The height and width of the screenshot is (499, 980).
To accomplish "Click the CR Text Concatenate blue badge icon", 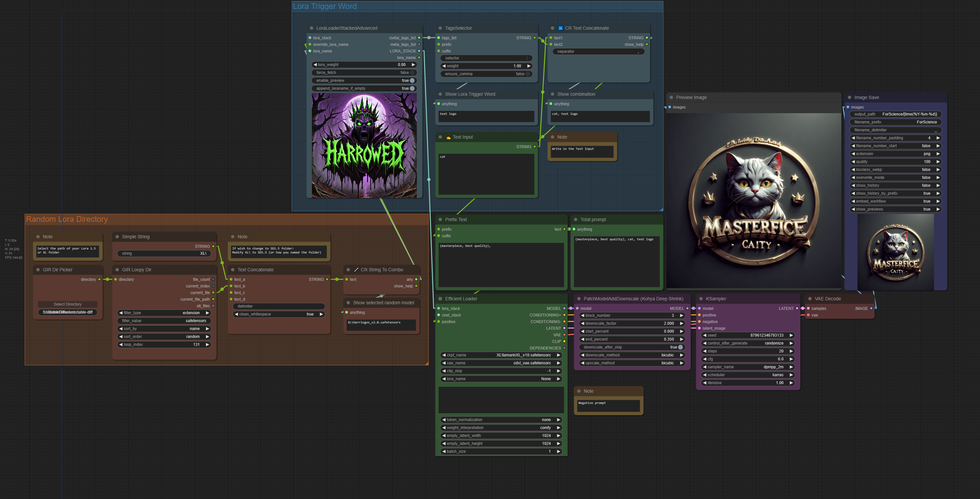I will 560,28.
